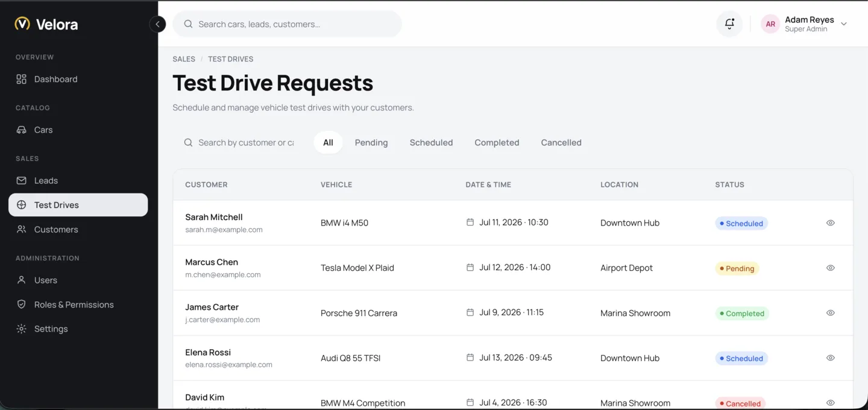Click the people icon beside Customers
Viewport: 868px width, 410px height.
[21, 229]
